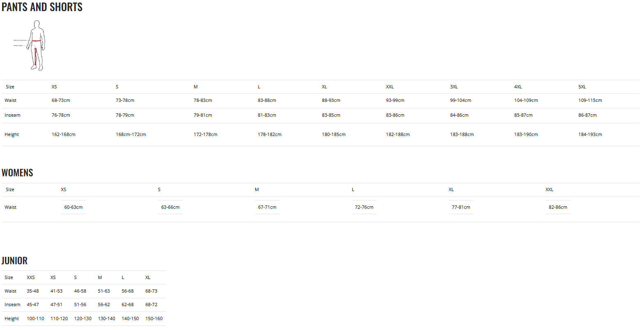Click the 3XL column header
Viewport: 644px width, 330px height.
(454, 87)
